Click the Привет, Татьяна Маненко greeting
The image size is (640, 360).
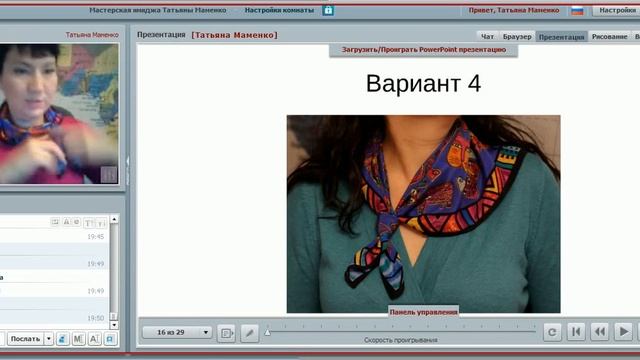[514, 10]
